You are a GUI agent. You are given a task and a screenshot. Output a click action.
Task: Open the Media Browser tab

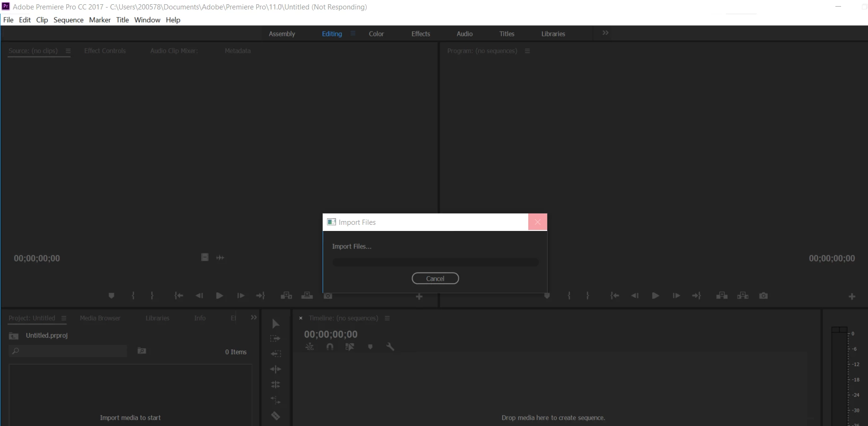coord(100,318)
